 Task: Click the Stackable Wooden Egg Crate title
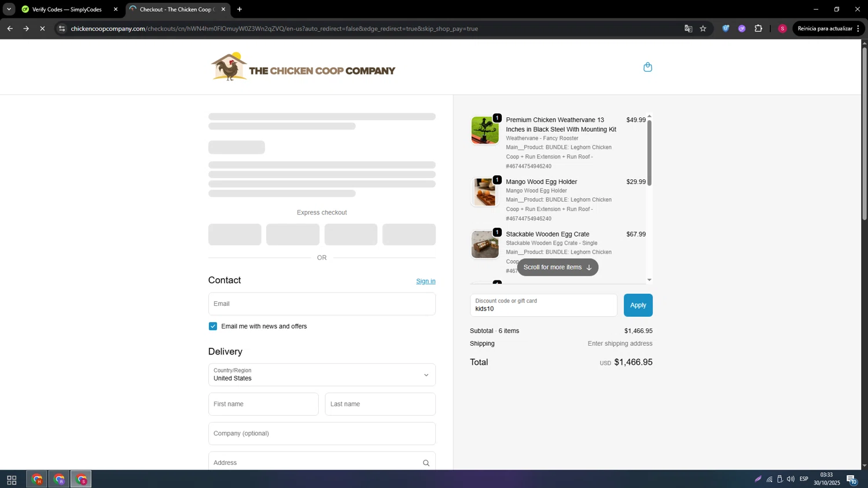point(547,234)
